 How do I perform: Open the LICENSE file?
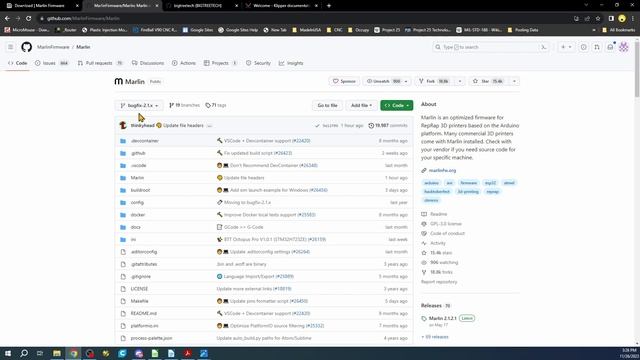139,289
